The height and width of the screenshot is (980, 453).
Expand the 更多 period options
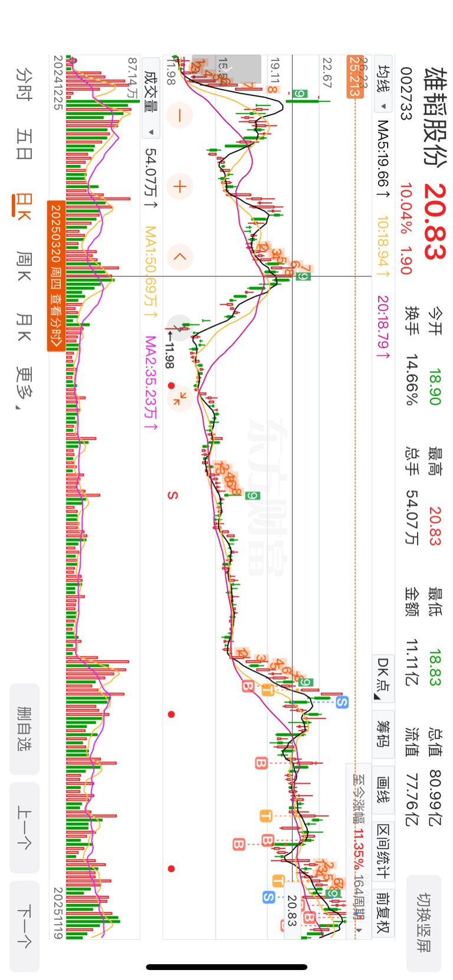(x=25, y=389)
